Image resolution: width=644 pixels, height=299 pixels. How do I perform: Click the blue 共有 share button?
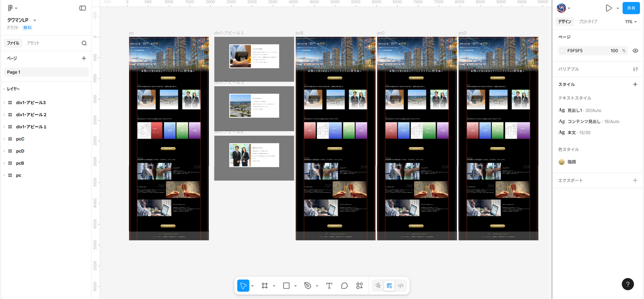click(631, 8)
